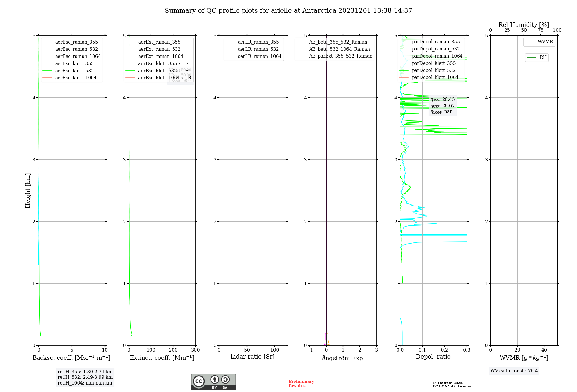Click the BY attribution person icon

tap(215, 380)
